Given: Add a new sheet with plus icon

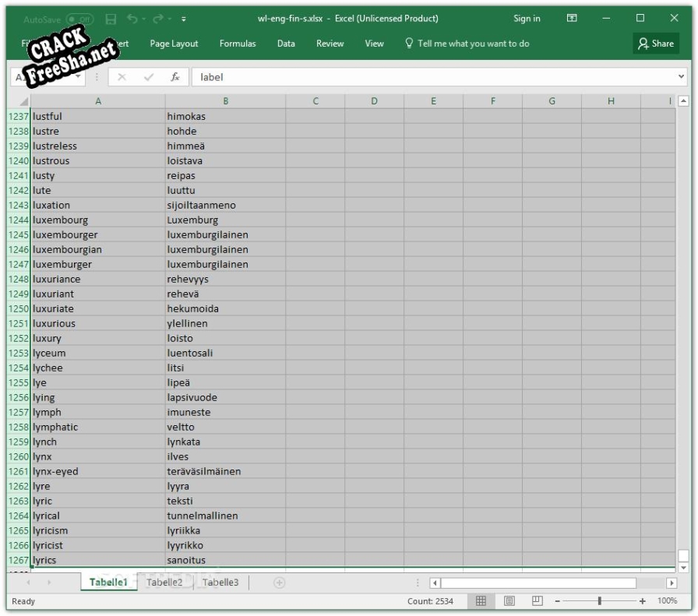Looking at the screenshot, I should click(x=279, y=583).
